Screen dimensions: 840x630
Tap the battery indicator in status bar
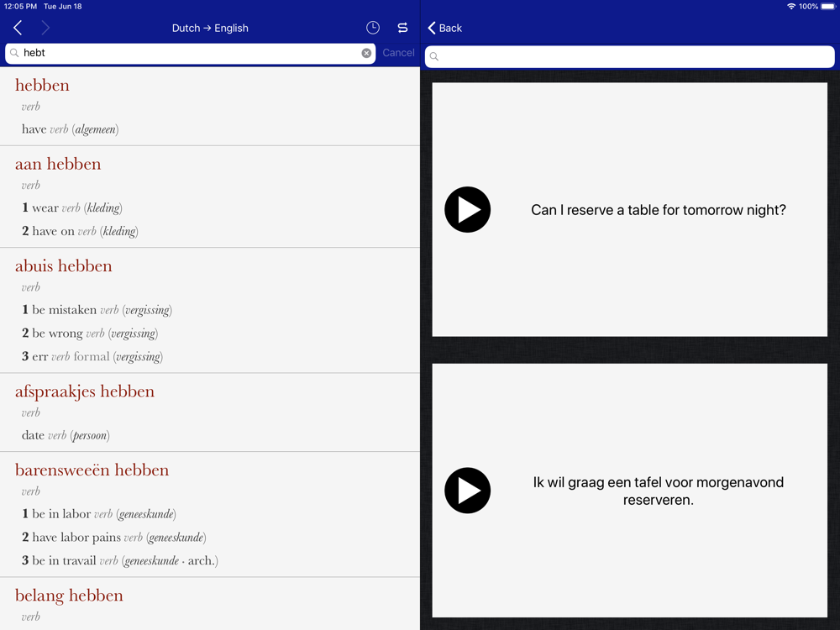pyautogui.click(x=828, y=7)
